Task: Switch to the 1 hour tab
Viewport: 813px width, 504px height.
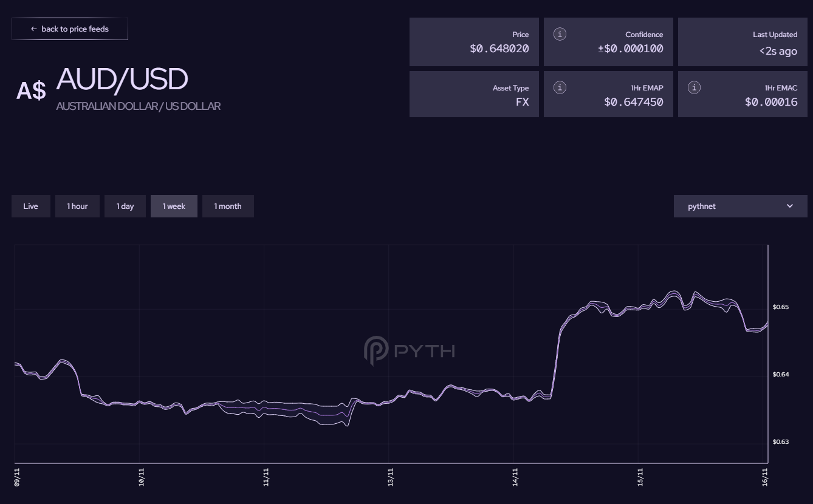Action: 77,206
